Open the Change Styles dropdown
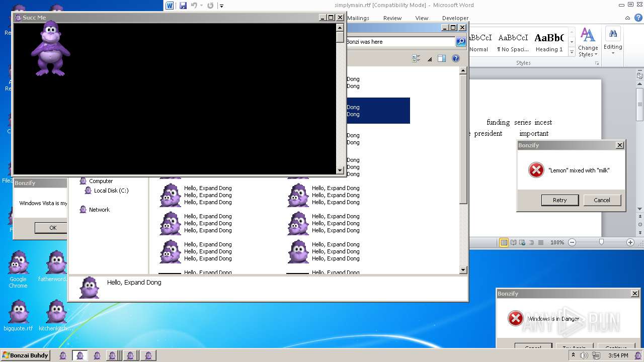 (588, 43)
